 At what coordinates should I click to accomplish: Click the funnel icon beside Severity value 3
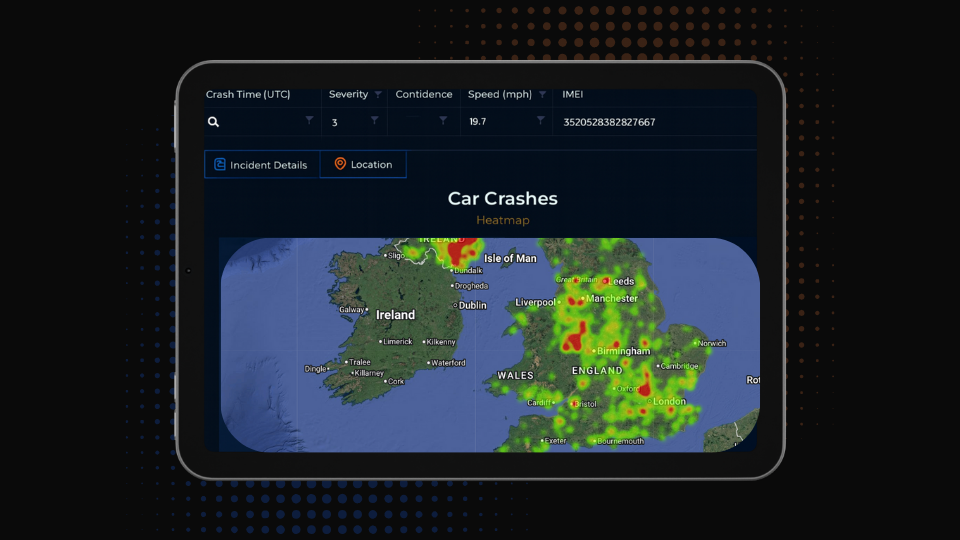click(374, 121)
